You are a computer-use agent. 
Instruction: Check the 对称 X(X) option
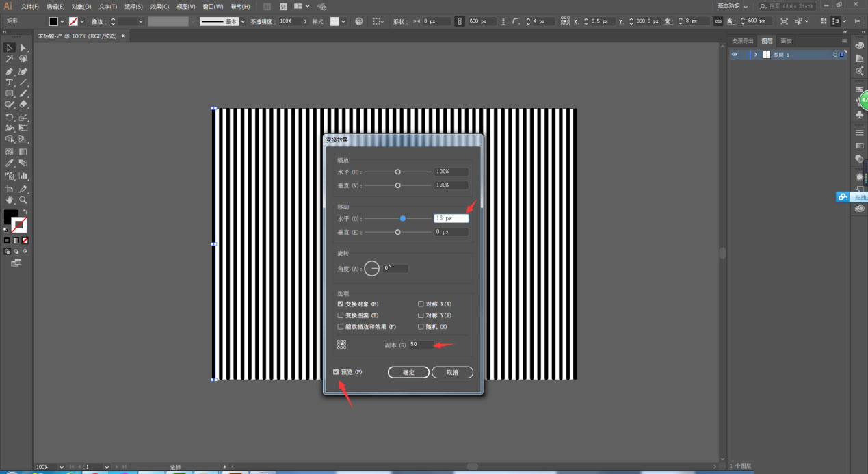[x=421, y=304]
